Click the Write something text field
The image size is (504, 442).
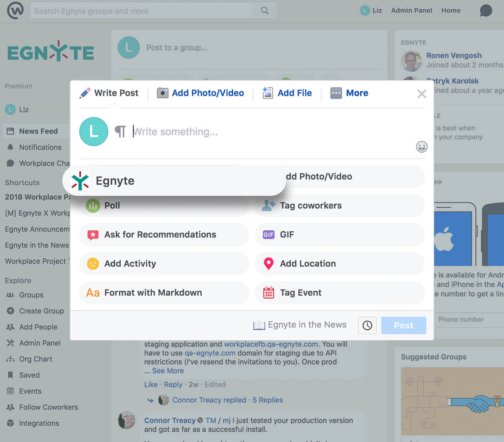click(x=265, y=132)
